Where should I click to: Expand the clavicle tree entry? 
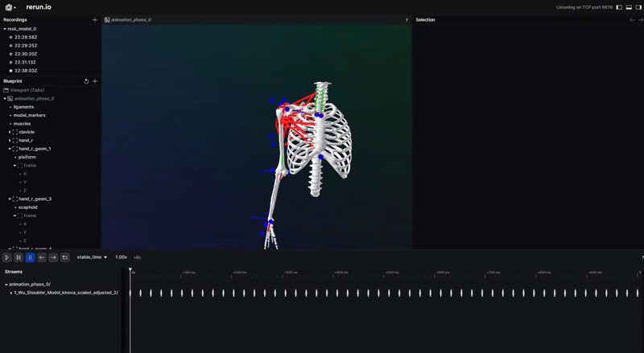pos(10,132)
